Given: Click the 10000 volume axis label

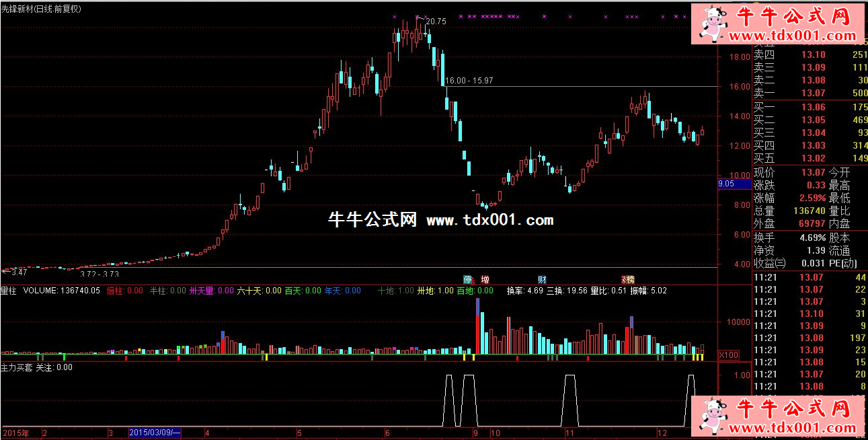Looking at the screenshot, I should coord(738,322).
